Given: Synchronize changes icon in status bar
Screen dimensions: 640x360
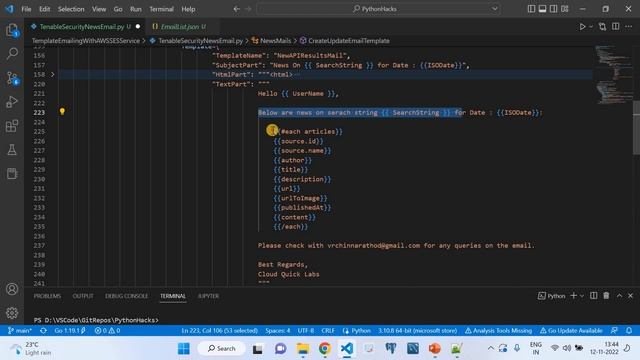Looking at the screenshot, I should coord(43,331).
